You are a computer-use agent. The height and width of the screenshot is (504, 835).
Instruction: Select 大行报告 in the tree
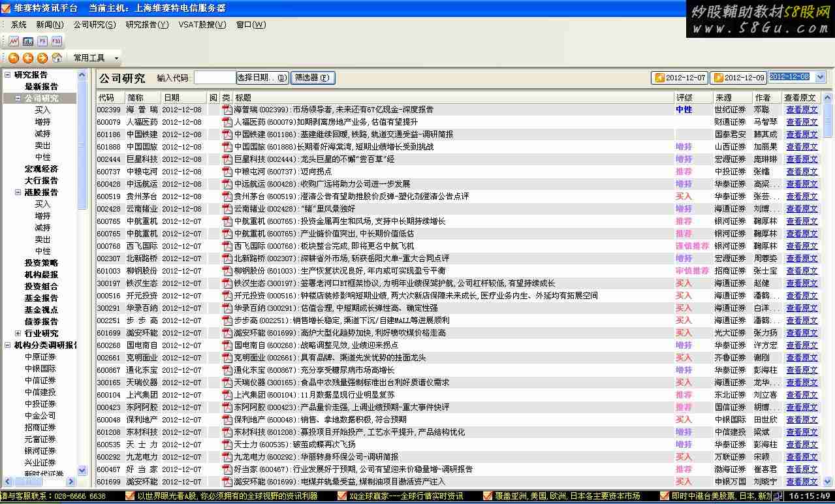pyautogui.click(x=41, y=181)
